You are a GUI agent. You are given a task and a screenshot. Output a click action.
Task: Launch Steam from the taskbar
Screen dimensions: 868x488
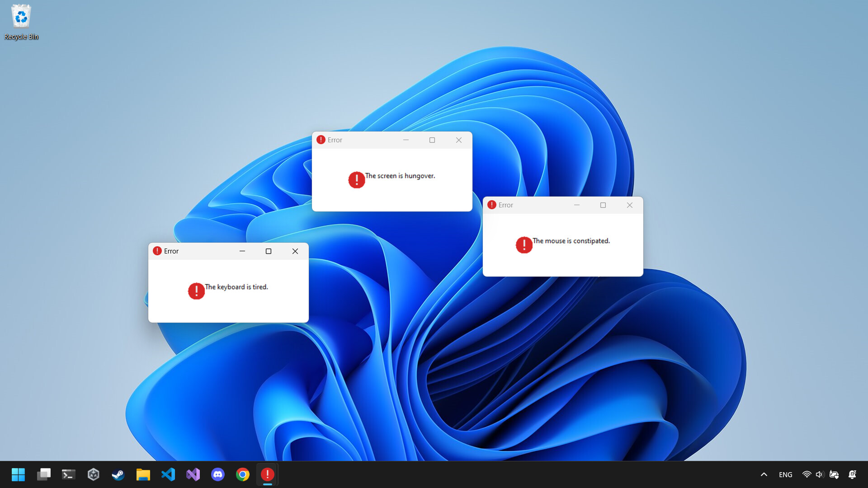pyautogui.click(x=118, y=474)
